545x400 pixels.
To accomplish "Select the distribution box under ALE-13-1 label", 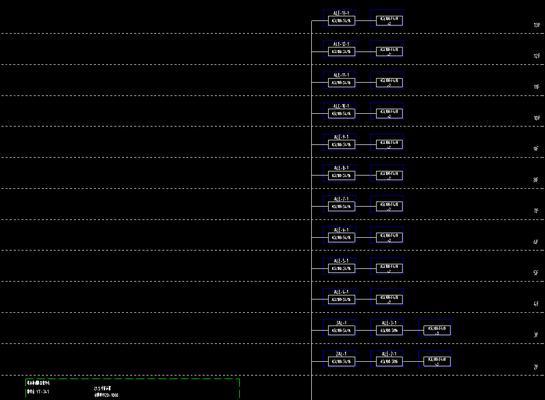I will point(342,21).
